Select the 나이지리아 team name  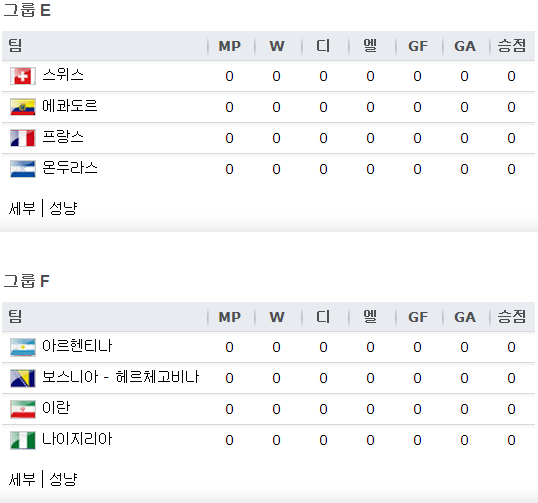[77, 439]
